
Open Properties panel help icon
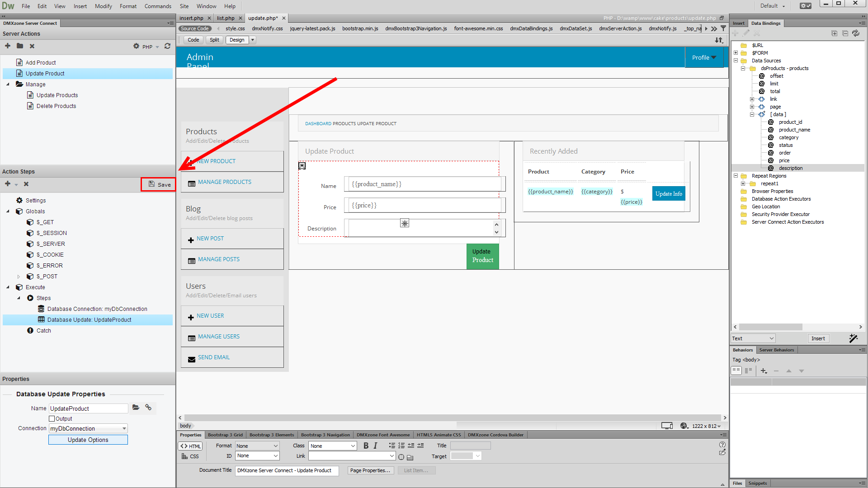coord(722,445)
